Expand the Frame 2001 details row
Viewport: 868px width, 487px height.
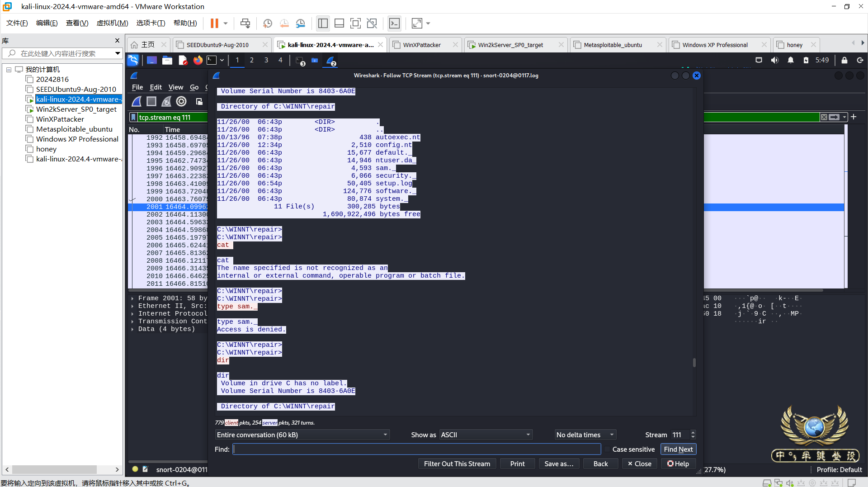point(132,298)
